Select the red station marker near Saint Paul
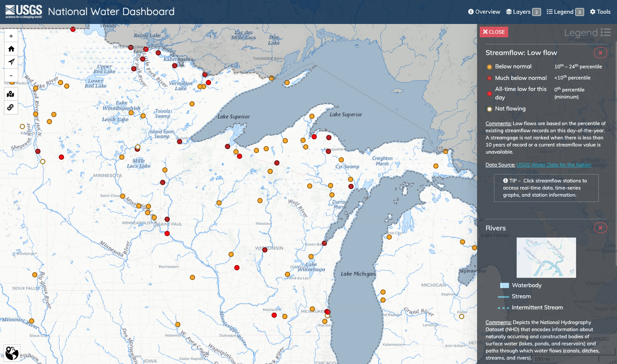617x364 pixels. click(167, 233)
